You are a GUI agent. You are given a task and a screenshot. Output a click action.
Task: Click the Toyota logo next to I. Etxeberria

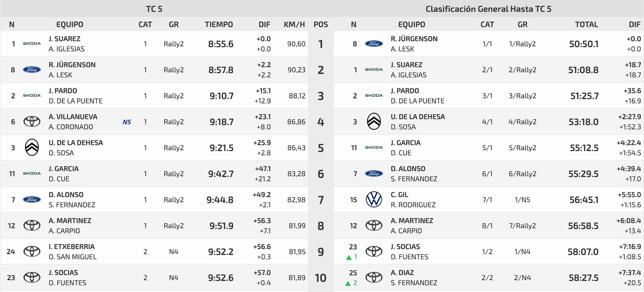coord(32,251)
